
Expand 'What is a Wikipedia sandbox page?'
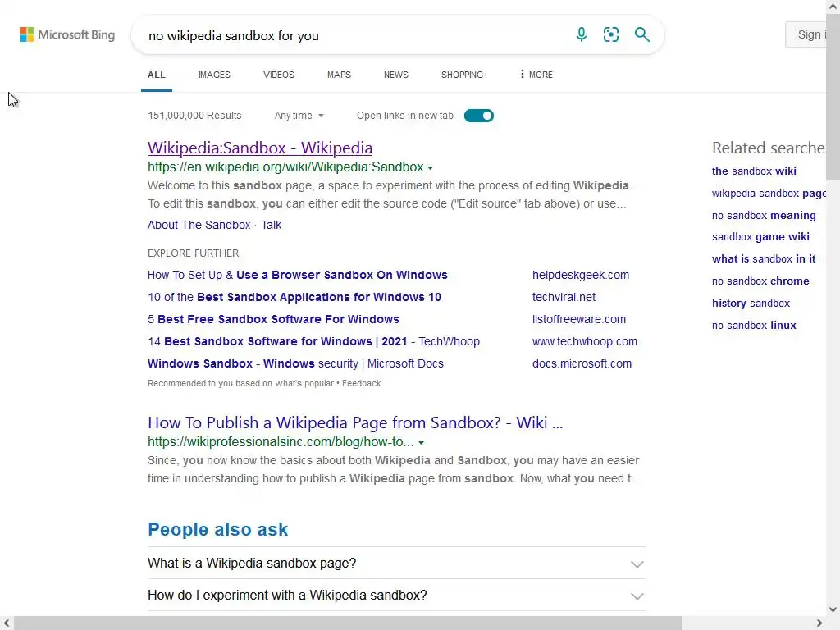click(x=396, y=563)
